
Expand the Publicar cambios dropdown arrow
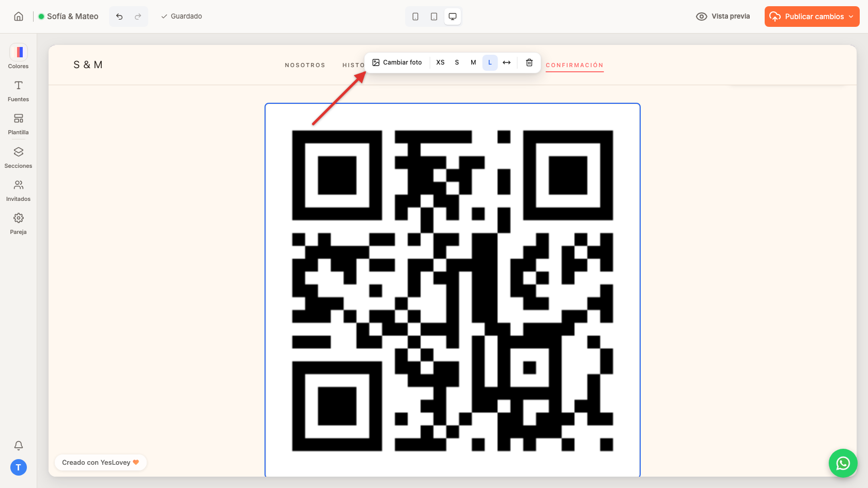click(x=851, y=17)
